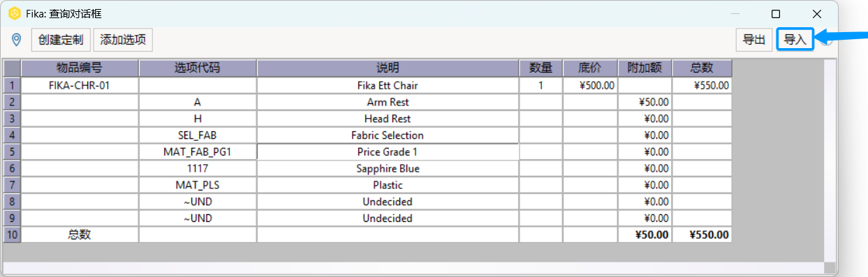Click the location pin icon in toolbar
The image size is (868, 277).
tap(17, 40)
